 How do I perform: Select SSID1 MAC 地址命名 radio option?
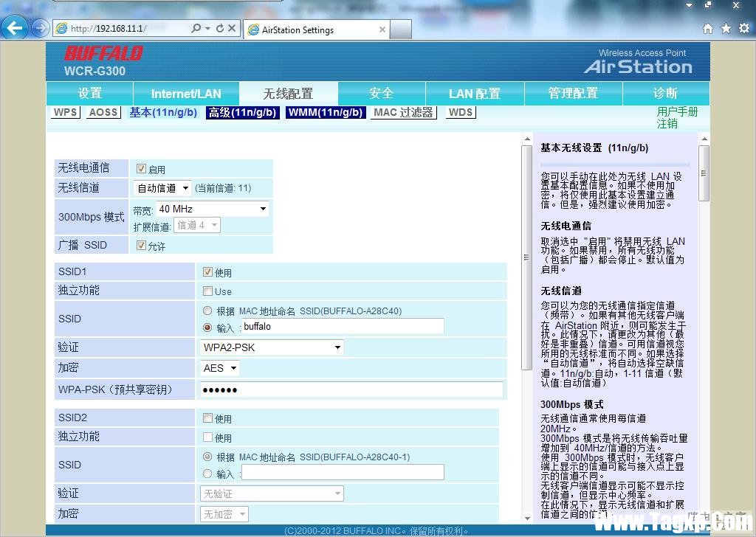(x=207, y=311)
